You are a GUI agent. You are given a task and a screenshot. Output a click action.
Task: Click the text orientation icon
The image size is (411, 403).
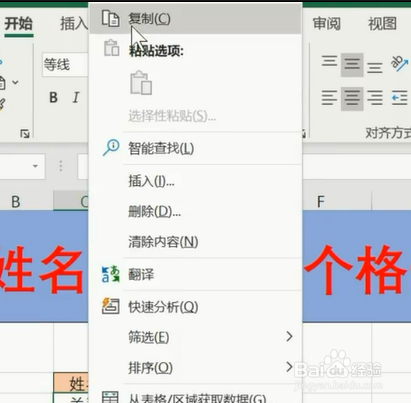coord(399,63)
